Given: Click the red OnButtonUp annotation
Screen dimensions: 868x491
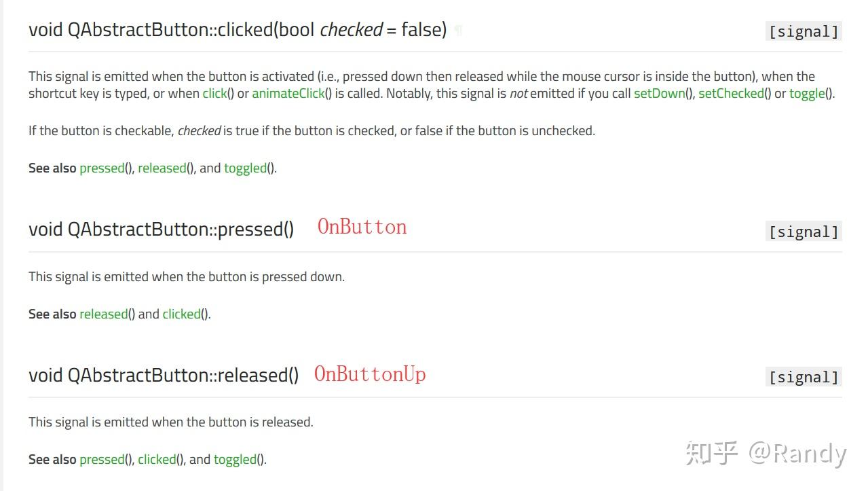Looking at the screenshot, I should point(370,374).
